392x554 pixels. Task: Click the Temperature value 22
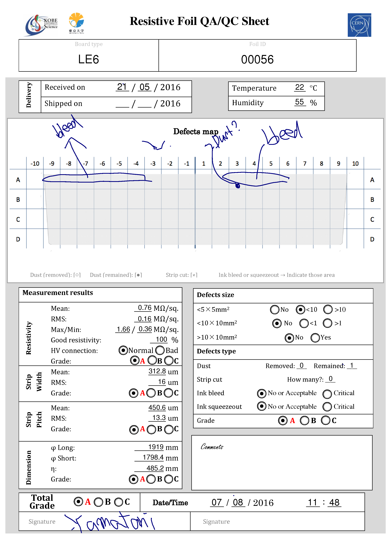click(x=300, y=87)
